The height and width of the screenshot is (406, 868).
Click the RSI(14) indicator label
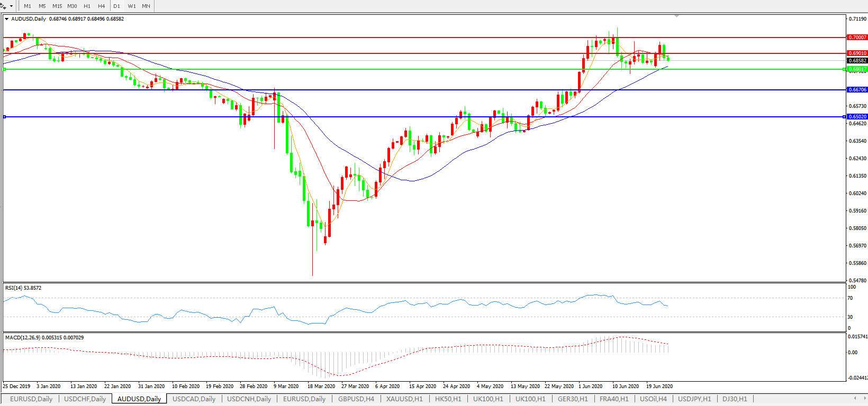tap(23, 288)
